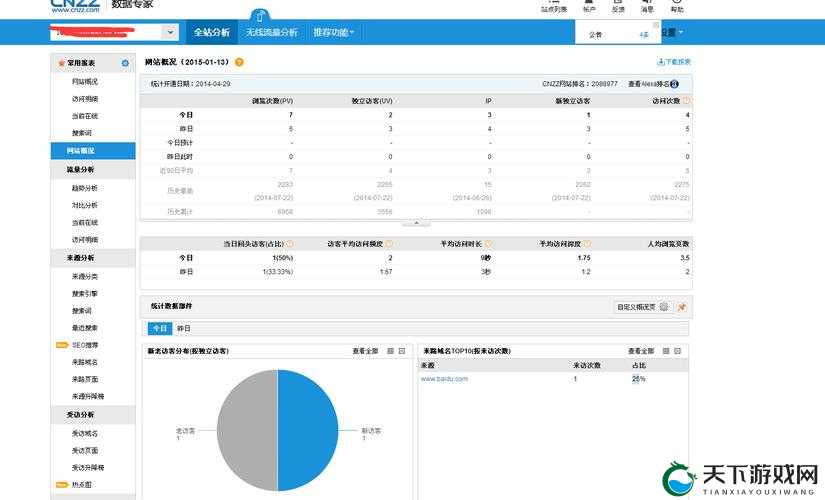Collapse the overview table with up arrow
Screen dimensions: 825x500
tap(416, 223)
